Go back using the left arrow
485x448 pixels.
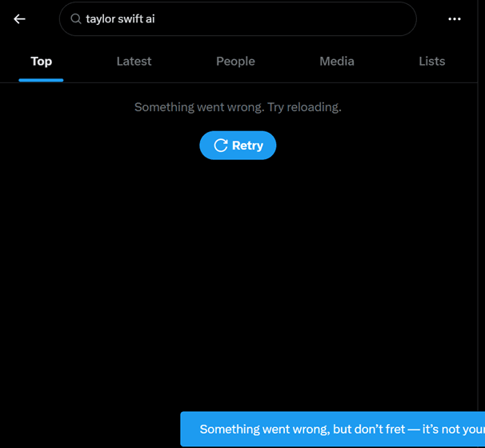pyautogui.click(x=20, y=19)
